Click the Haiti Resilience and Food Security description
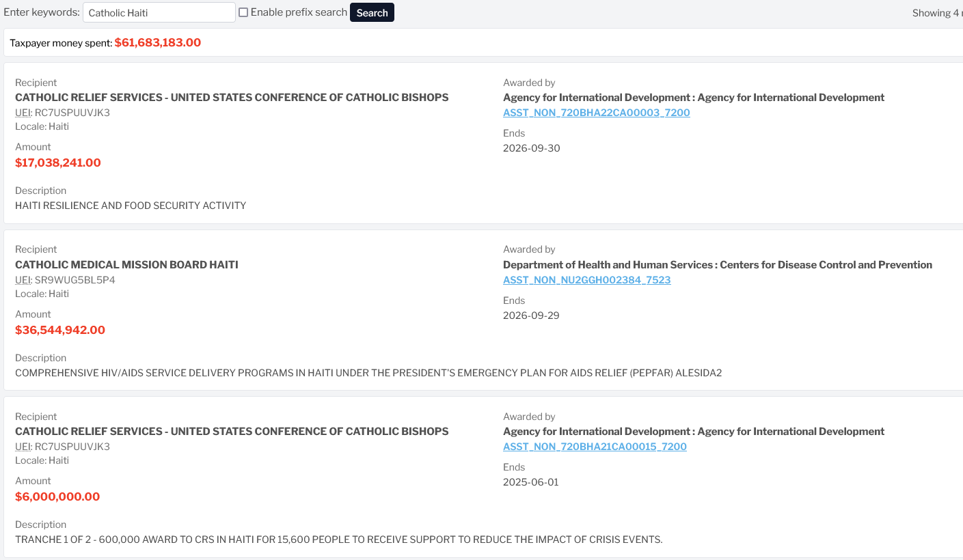963x560 pixels. pos(131,206)
